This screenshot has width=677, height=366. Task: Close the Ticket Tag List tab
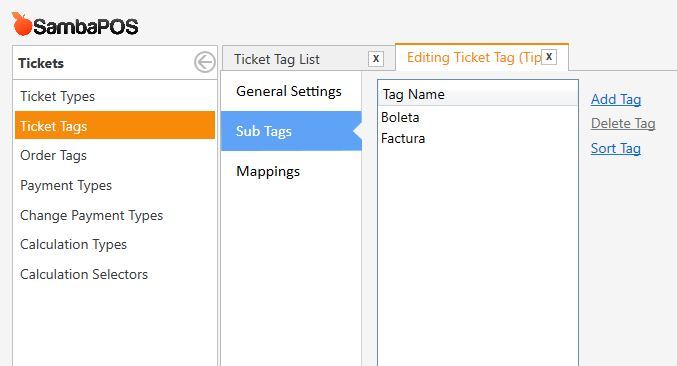tap(376, 59)
